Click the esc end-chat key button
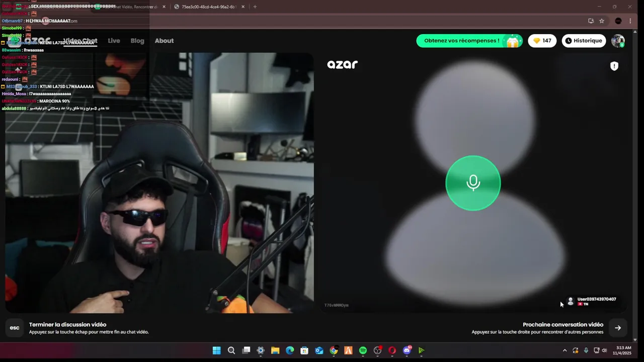This screenshot has height=362, width=644. pos(15,328)
